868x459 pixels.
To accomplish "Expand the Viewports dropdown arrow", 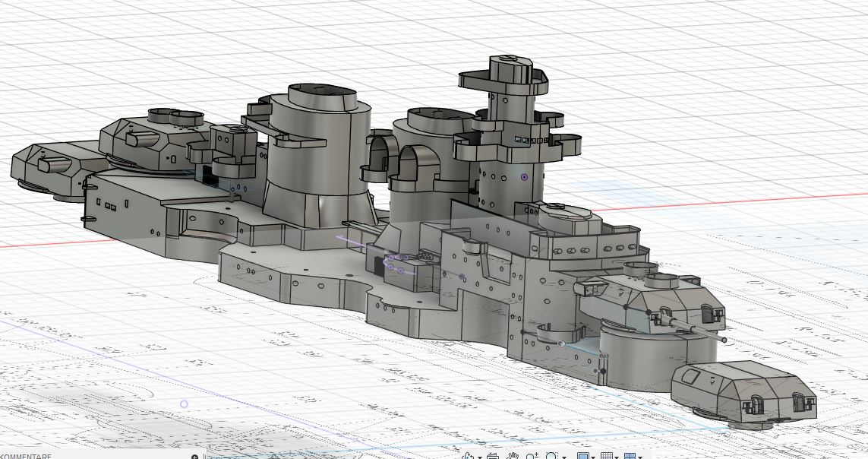I will coord(640,457).
